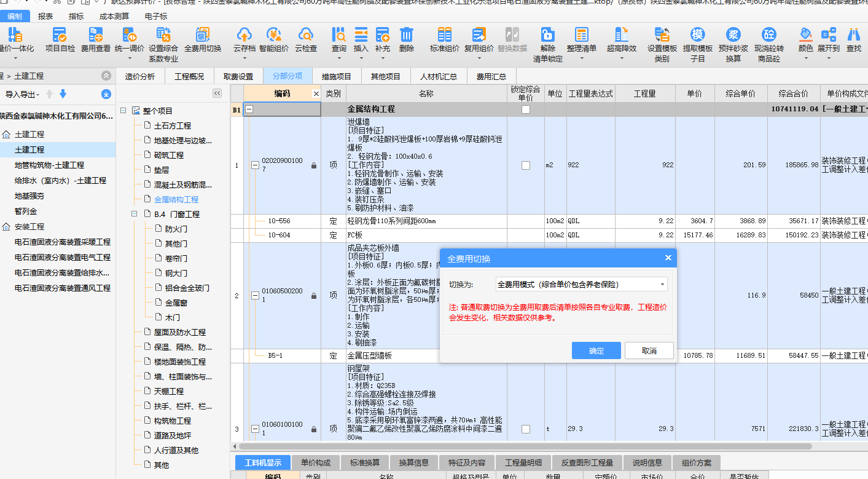Toggle lock checkbox for 钢屋架 row
Image resolution: width=868 pixels, height=479 pixels.
525,429
